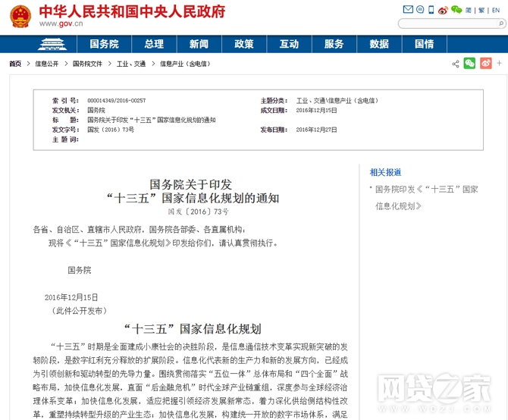508x420 pixels.
Task: Open the message bubble icon in header
Action: tap(419, 10)
